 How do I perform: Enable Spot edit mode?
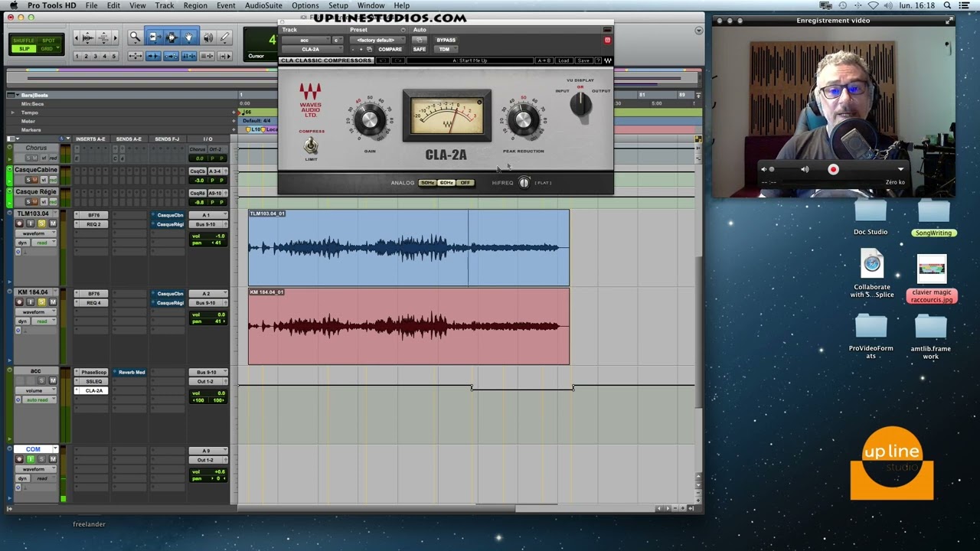coord(48,41)
